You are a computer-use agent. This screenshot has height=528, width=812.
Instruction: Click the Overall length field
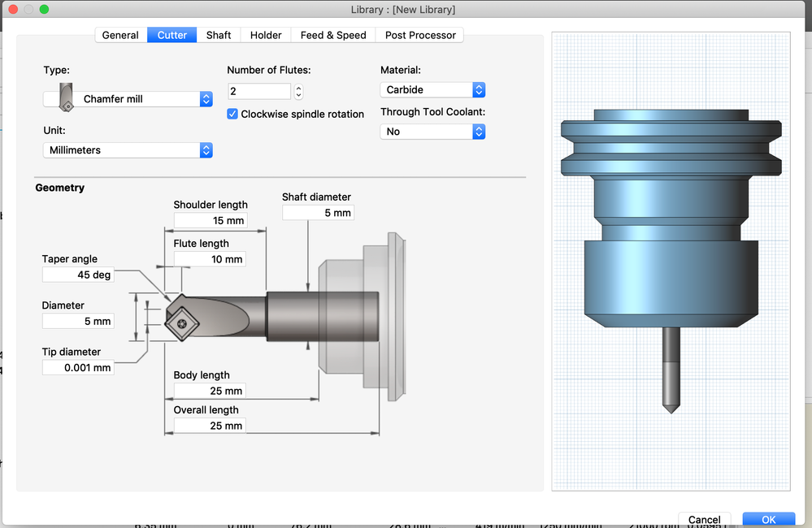(209, 426)
